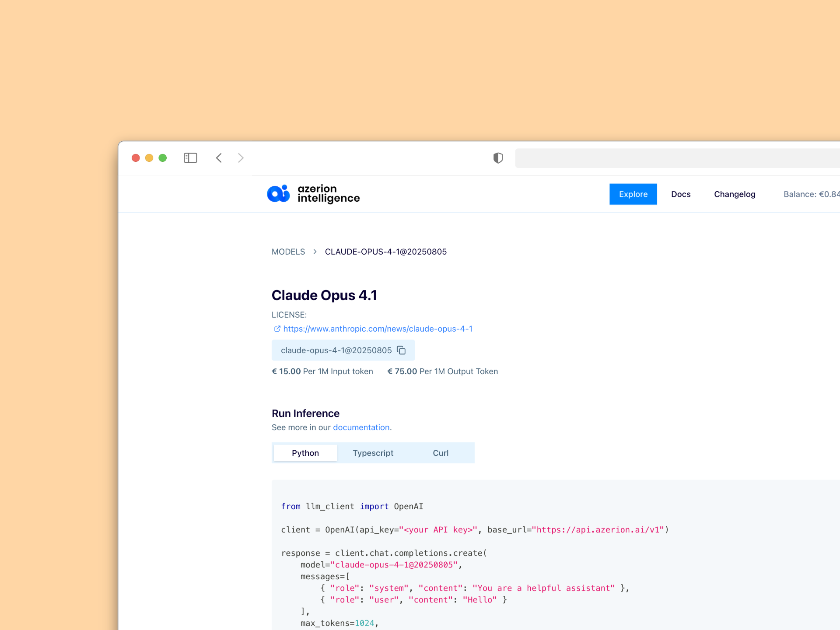This screenshot has width=840, height=630.
Task: Open the anthropic.com license link
Action: [378, 329]
